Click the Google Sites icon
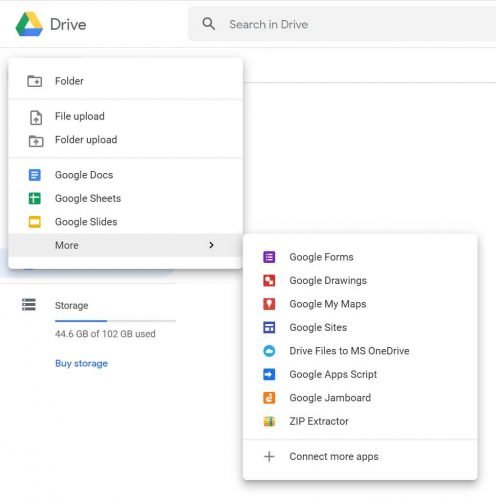 [269, 327]
